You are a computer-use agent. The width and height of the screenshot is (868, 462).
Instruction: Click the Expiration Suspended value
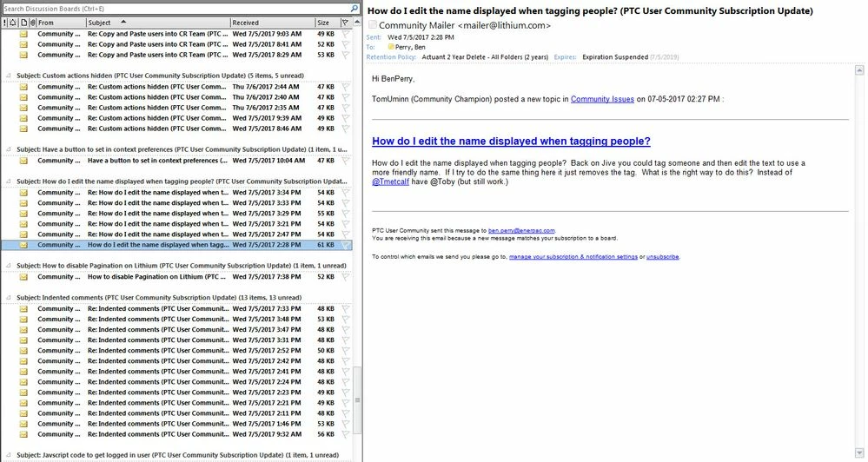(x=615, y=57)
